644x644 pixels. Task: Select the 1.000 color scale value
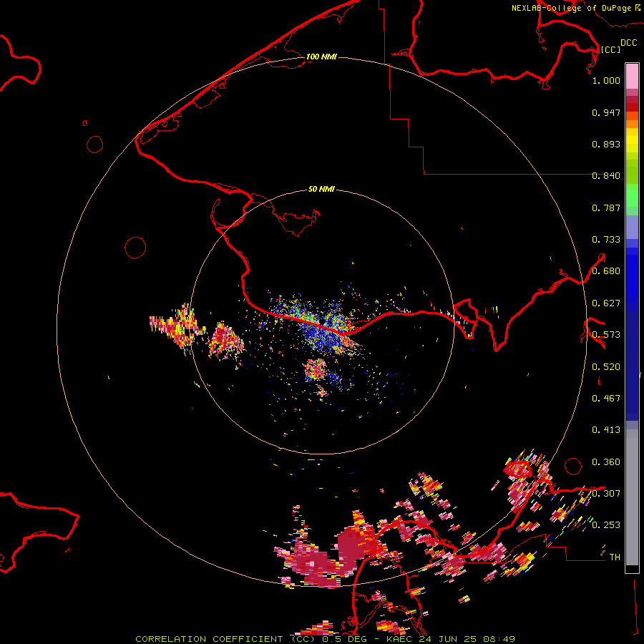click(606, 80)
